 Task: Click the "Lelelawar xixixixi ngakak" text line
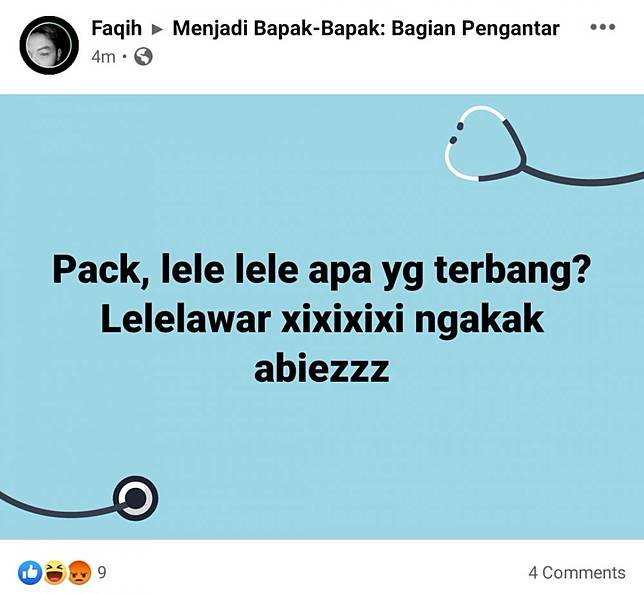click(x=322, y=320)
